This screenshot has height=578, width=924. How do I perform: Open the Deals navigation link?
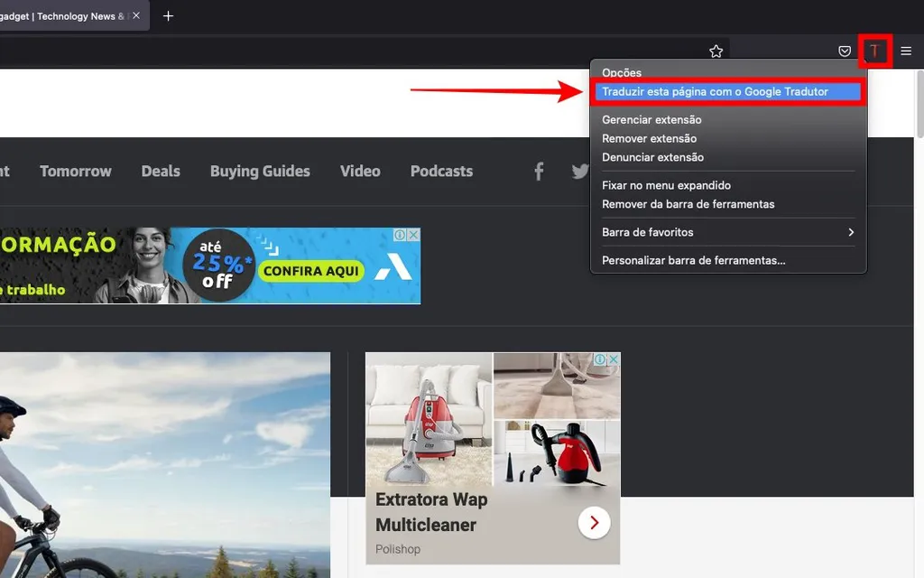point(161,171)
